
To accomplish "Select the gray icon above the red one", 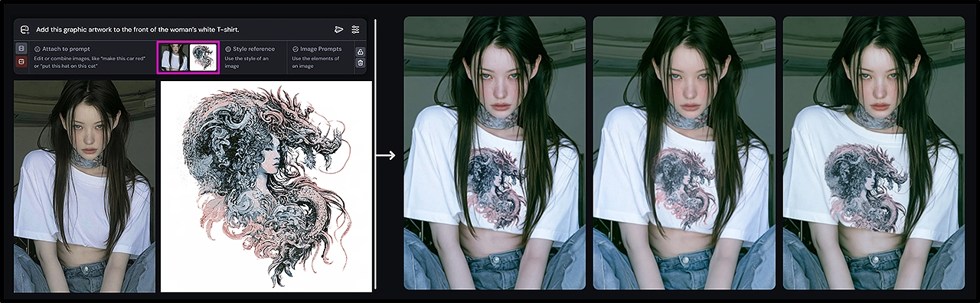I will pyautogui.click(x=21, y=48).
